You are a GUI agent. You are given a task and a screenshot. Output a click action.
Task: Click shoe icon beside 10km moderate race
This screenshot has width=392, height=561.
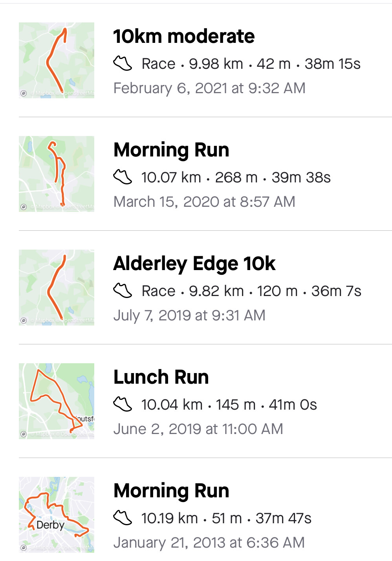coord(123,63)
